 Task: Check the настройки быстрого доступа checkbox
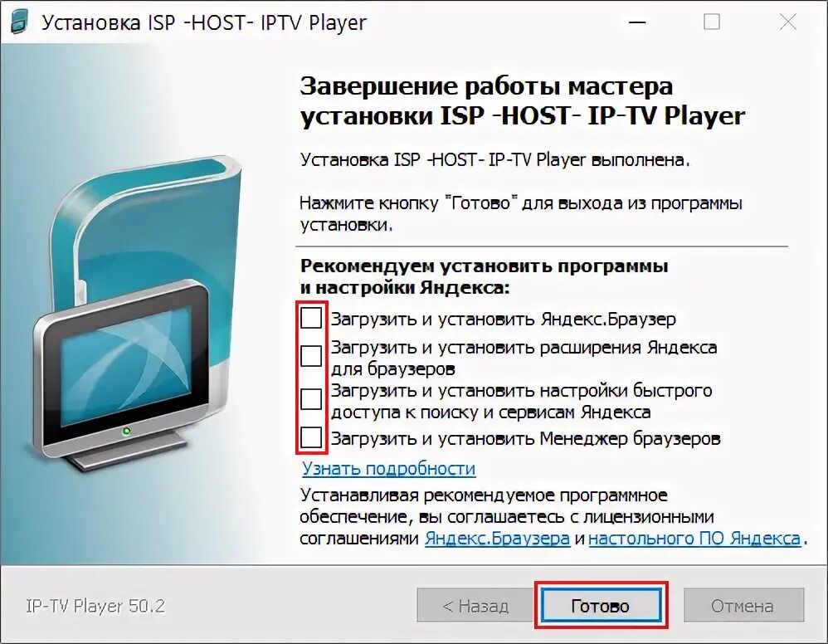tap(311, 399)
